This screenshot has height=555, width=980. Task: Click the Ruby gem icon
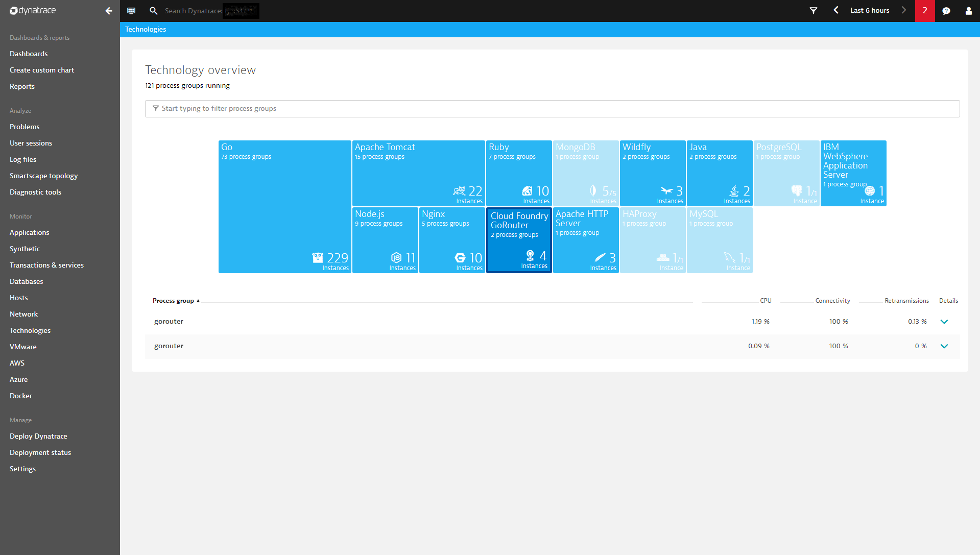coord(527,191)
